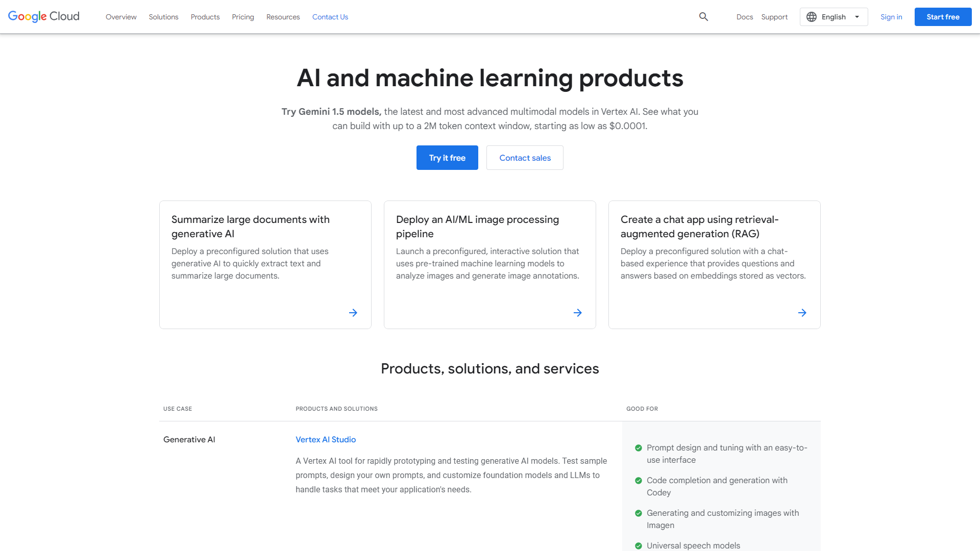The width and height of the screenshot is (980, 551).
Task: Click the Sign in link
Action: [891, 17]
